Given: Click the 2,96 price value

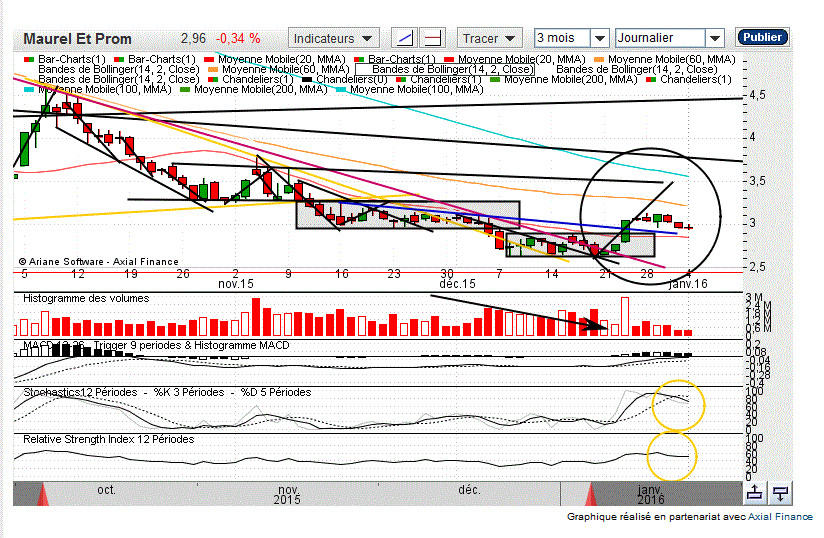Looking at the screenshot, I should (x=193, y=38).
